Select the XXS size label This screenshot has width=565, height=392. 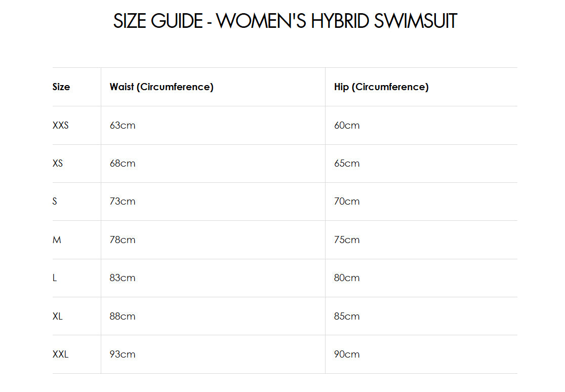click(x=60, y=125)
